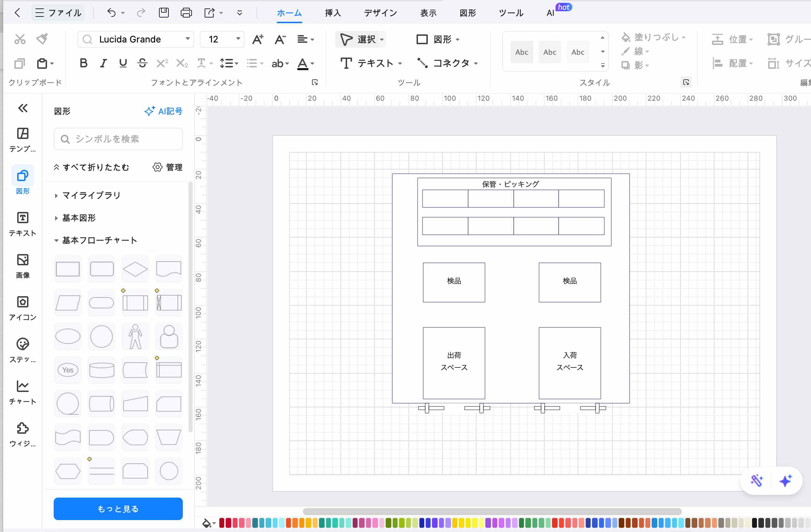
Task: Open the 画像 sidebar panel
Action: (23, 266)
